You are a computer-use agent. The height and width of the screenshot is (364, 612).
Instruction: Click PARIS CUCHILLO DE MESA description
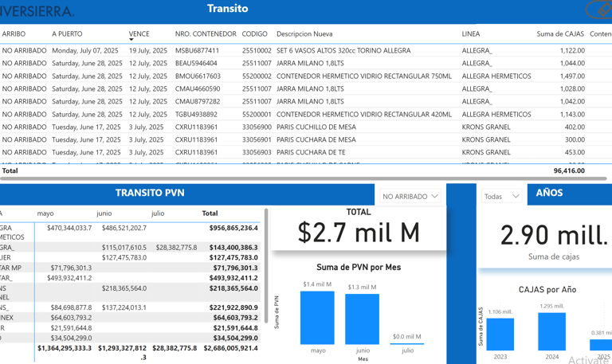316,127
